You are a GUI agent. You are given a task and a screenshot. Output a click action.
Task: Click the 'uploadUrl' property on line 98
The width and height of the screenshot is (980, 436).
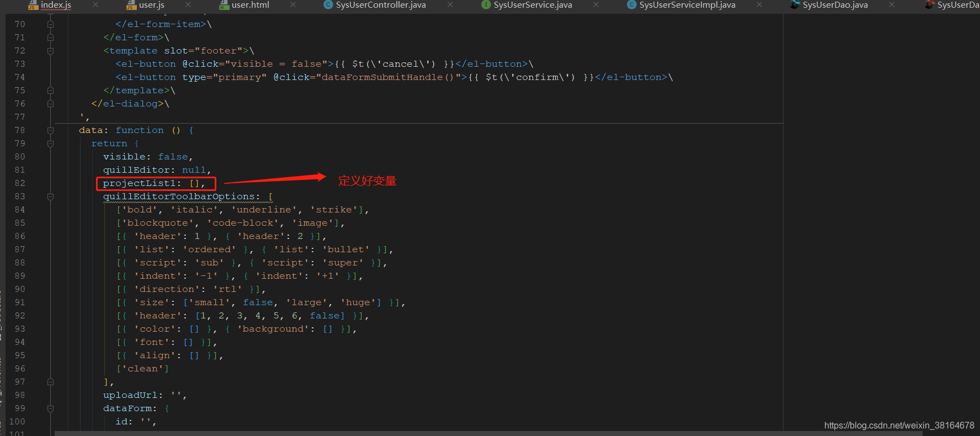pyautogui.click(x=130, y=395)
